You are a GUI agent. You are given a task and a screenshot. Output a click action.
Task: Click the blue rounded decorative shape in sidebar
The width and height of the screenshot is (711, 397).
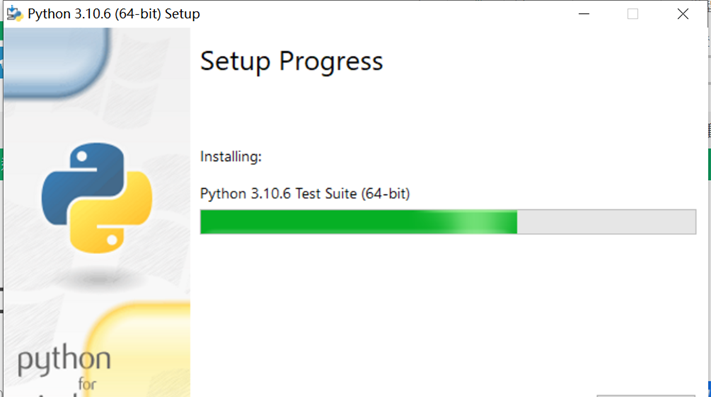pos(57,61)
